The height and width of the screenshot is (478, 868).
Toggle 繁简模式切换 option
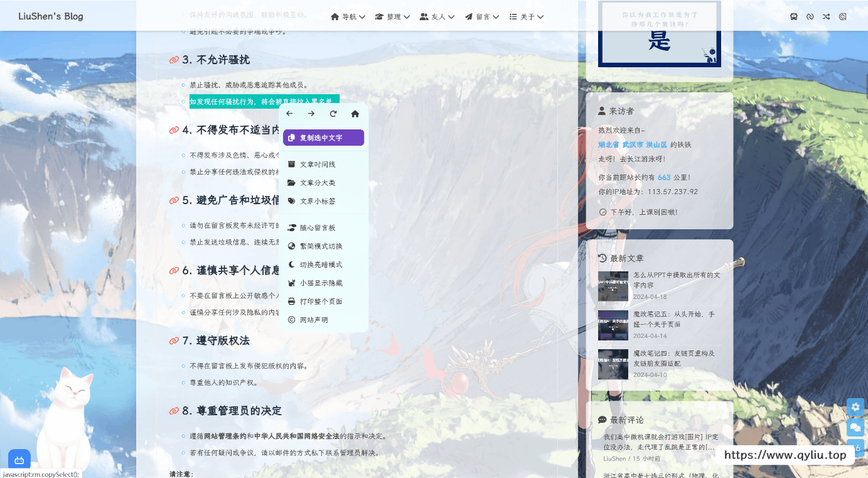323,246
